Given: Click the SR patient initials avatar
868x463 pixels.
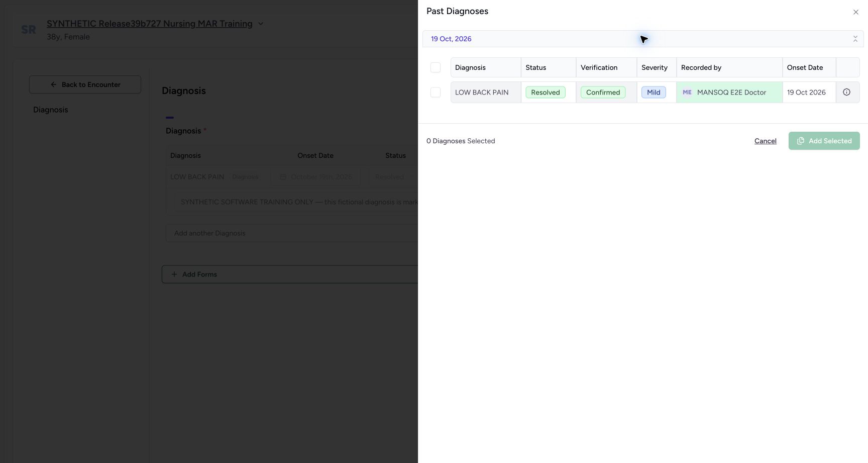Looking at the screenshot, I should click(29, 30).
